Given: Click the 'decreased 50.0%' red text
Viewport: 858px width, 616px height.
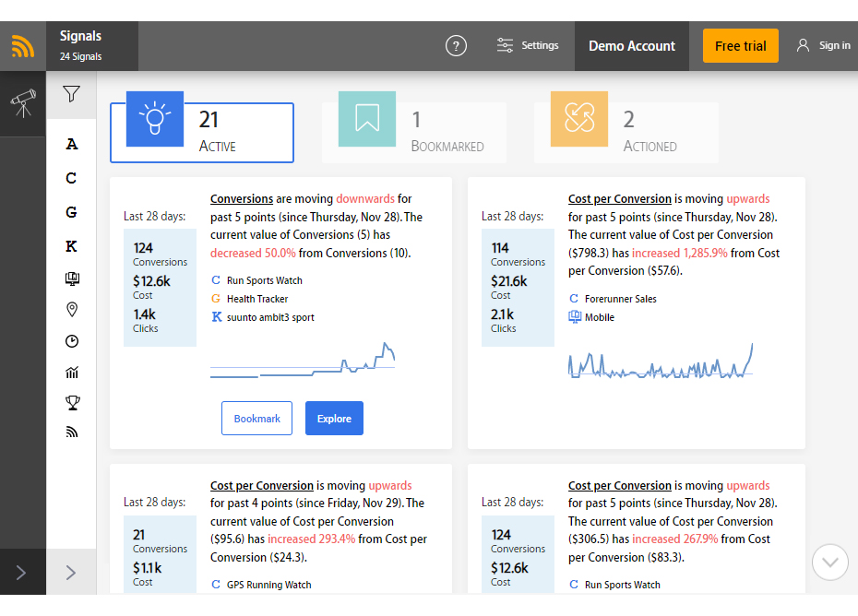Looking at the screenshot, I should click(253, 253).
